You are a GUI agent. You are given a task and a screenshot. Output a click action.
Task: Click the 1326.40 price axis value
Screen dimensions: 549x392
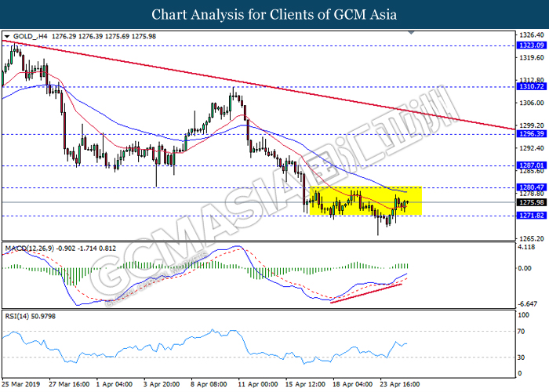[532, 35]
